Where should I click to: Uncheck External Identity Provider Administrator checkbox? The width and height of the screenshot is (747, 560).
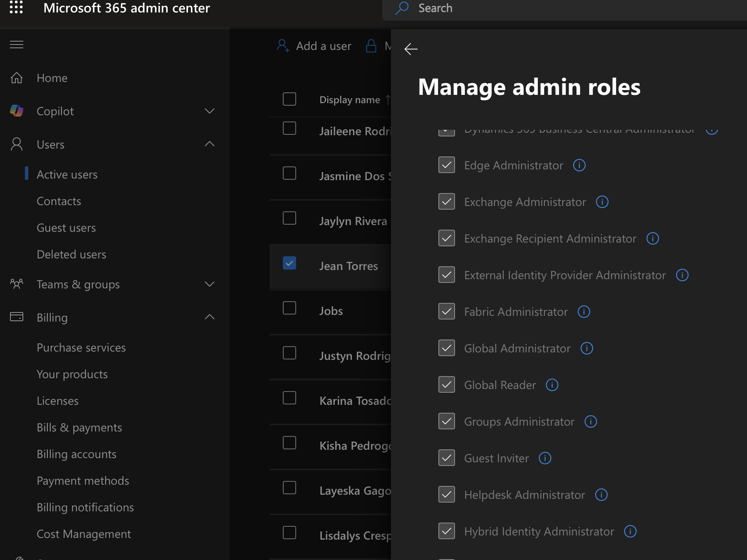coord(447,275)
